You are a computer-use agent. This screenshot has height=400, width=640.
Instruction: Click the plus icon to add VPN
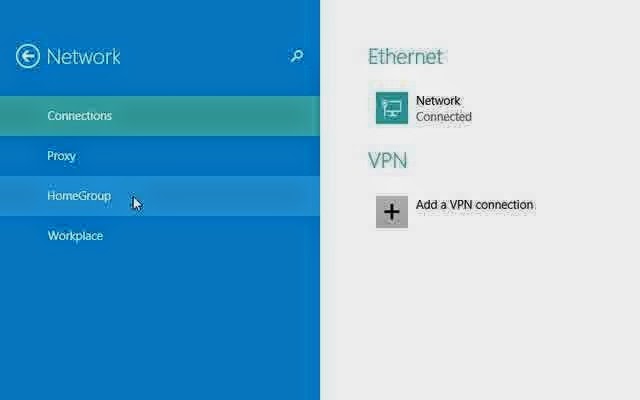pyautogui.click(x=392, y=212)
